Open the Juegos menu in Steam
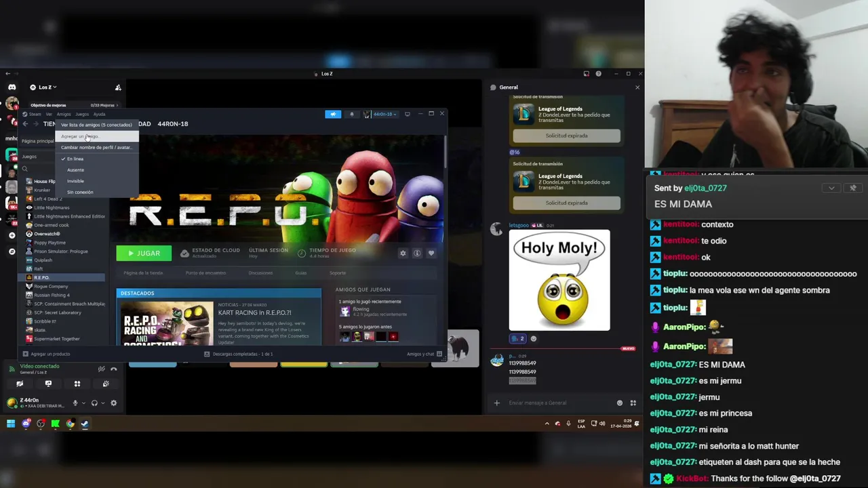868x488 pixels. [x=82, y=114]
